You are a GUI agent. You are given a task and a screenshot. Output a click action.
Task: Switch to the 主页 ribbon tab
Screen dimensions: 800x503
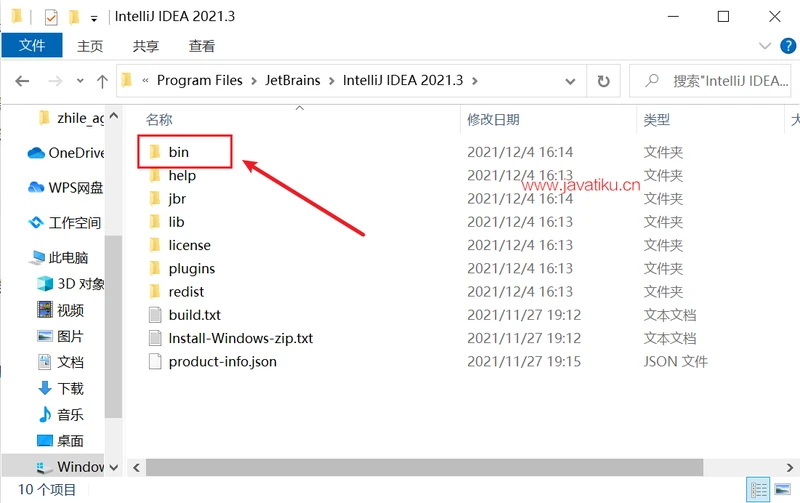pos(90,46)
